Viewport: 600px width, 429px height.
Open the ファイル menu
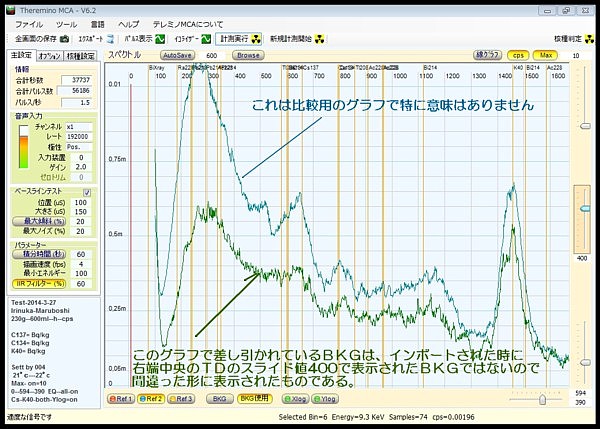29,24
